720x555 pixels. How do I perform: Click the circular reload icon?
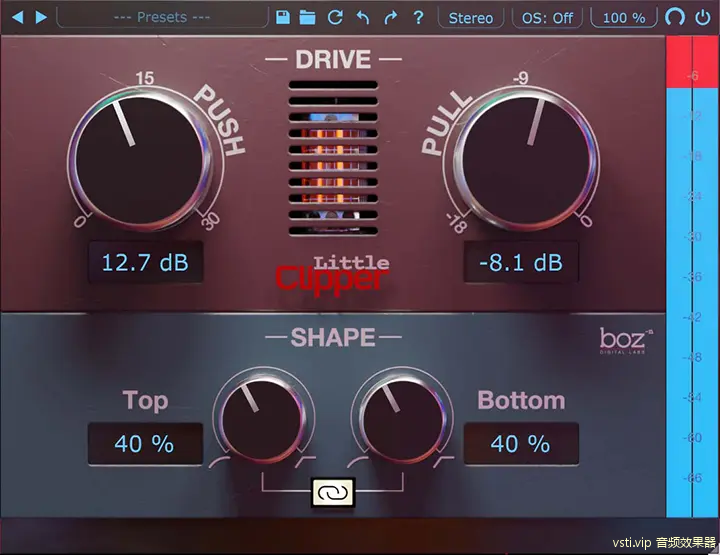click(335, 17)
